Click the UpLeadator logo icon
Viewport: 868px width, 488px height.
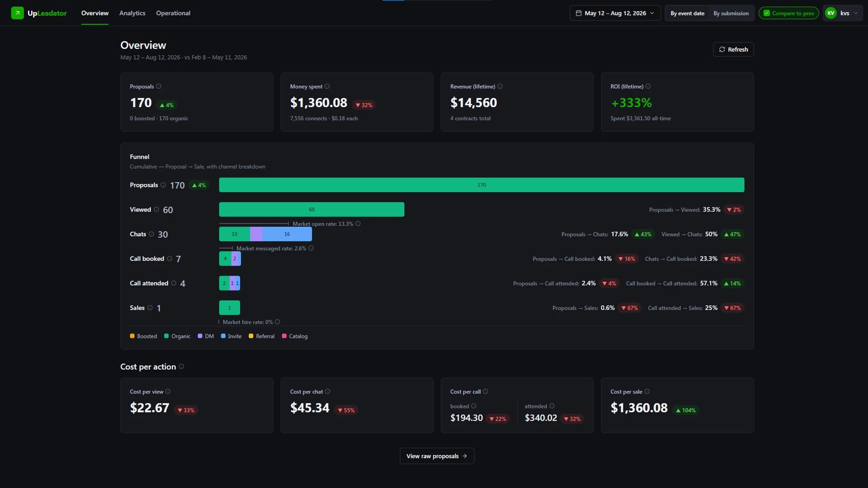point(17,13)
